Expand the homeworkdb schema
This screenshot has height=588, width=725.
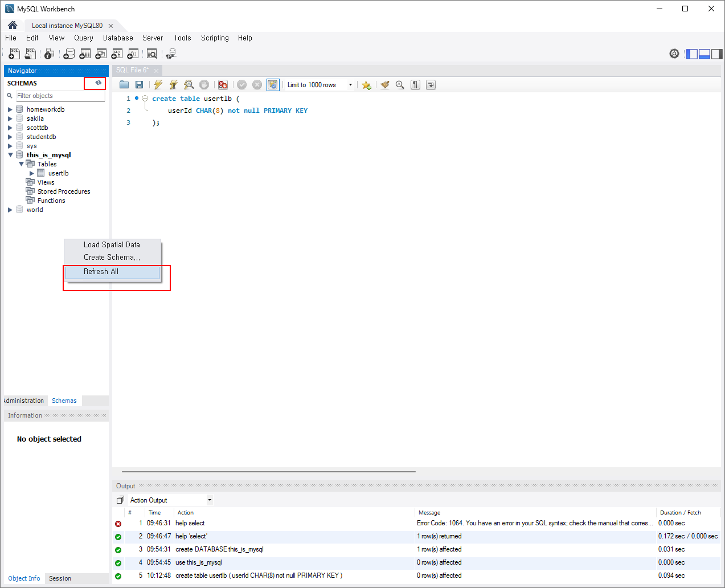pos(10,109)
